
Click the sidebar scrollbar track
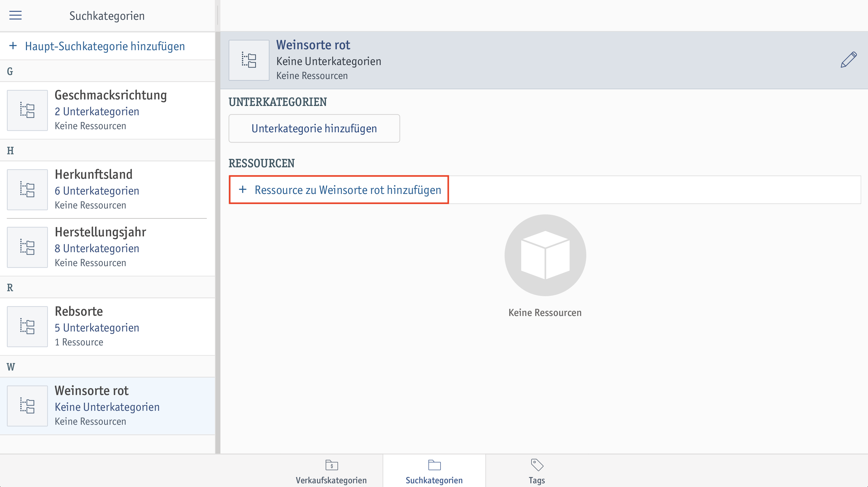(218, 242)
